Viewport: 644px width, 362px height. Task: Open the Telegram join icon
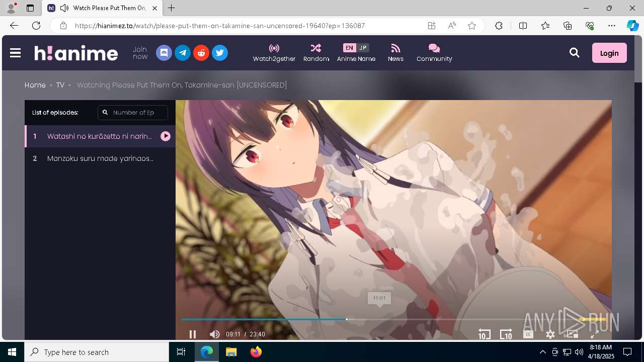click(183, 53)
